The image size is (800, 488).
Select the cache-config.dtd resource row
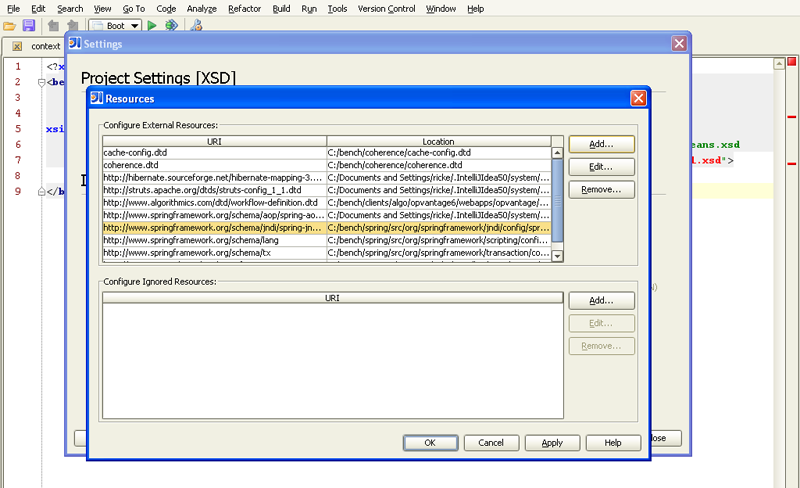pos(214,153)
